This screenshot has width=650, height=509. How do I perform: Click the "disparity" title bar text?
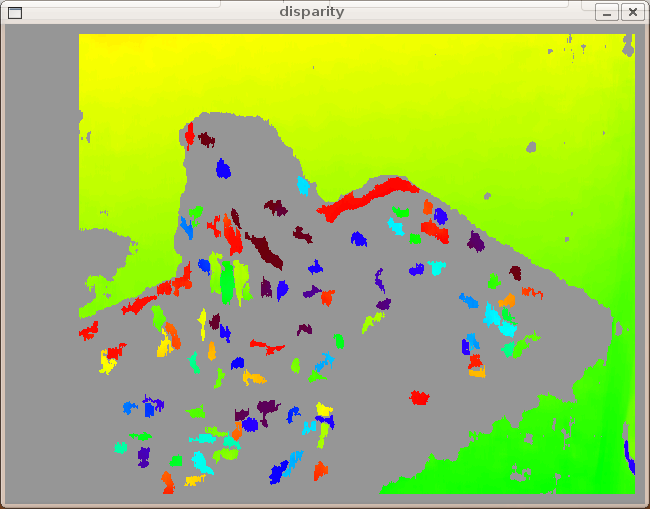(x=312, y=12)
